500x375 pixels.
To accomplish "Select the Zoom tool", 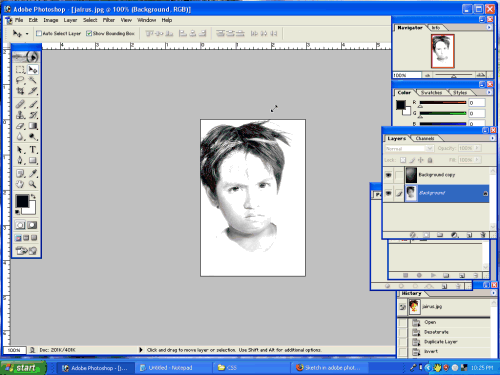I will coord(33,184).
